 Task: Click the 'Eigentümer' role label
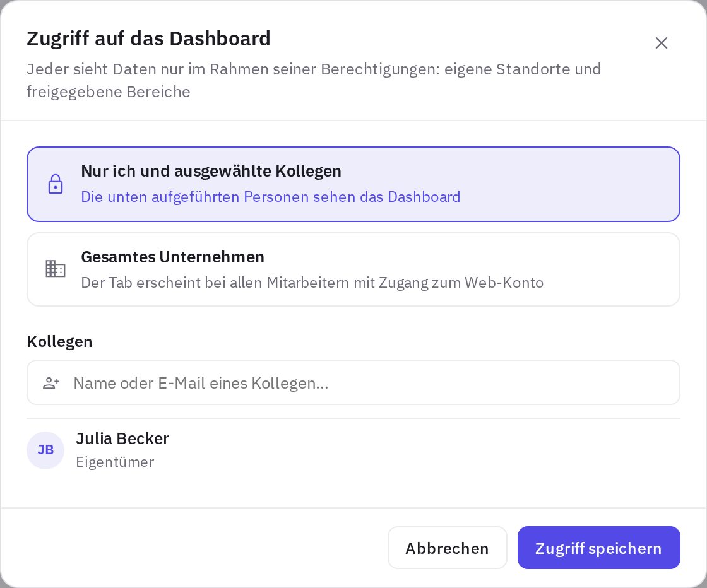(115, 462)
